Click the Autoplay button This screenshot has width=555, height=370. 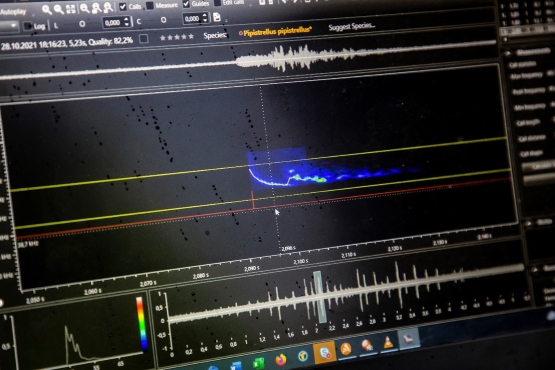pos(13,12)
